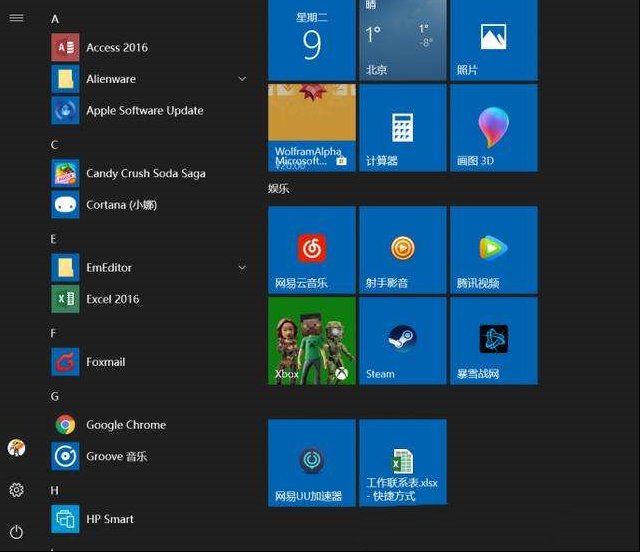
Task: Click the Power button icon
Action: (16, 532)
